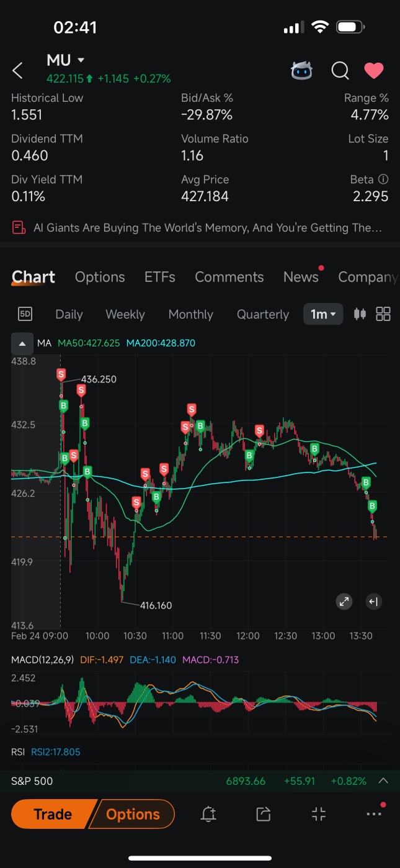
Task: Open the MU ticker dropdown arrow
Action: 81,60
